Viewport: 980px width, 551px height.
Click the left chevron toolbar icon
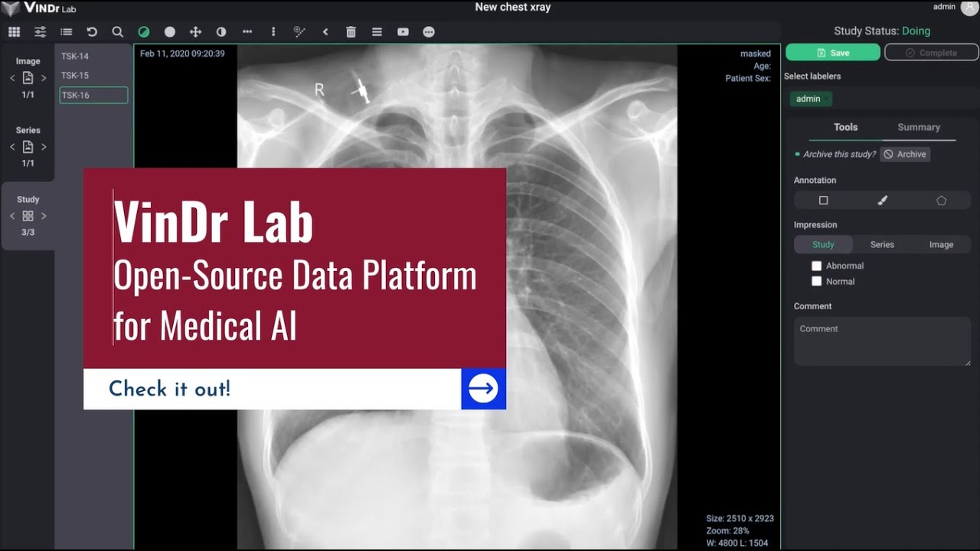tap(325, 32)
